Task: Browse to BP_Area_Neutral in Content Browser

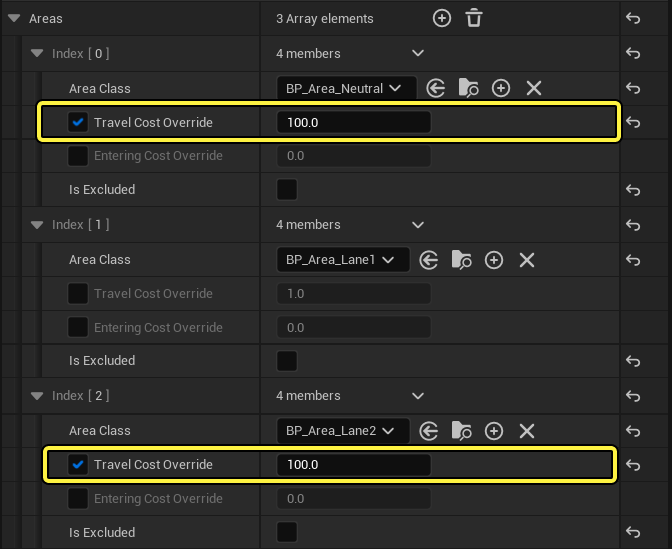Action: tap(468, 89)
